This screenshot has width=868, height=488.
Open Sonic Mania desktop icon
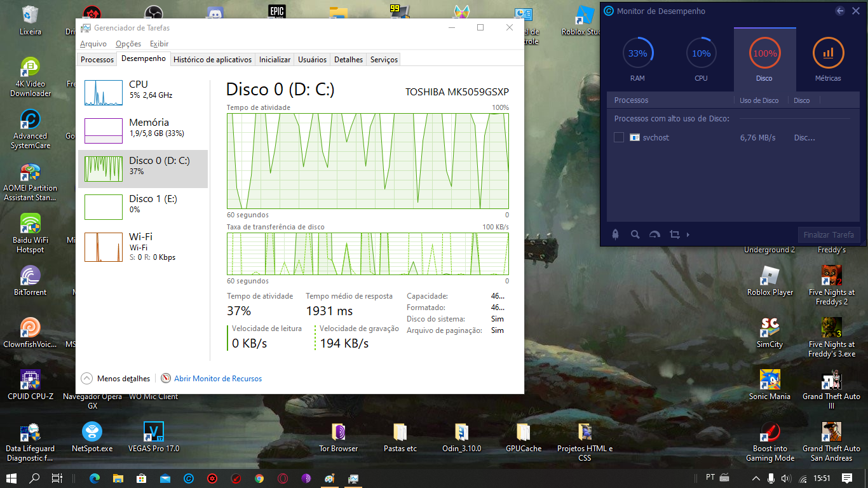click(770, 385)
